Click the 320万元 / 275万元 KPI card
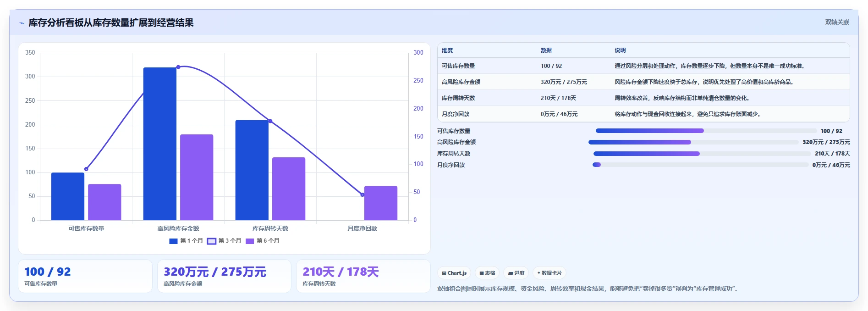The width and height of the screenshot is (868, 311). 224,276
